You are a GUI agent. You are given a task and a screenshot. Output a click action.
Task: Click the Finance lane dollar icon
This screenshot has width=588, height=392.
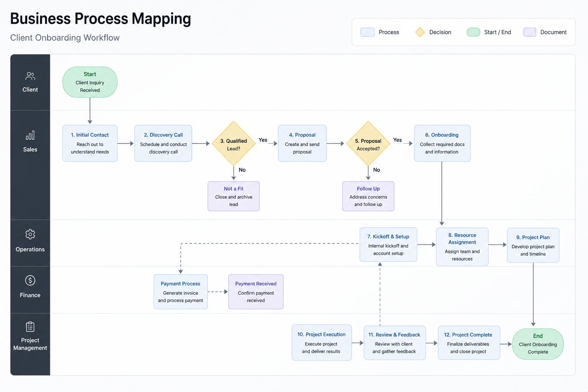[30, 281]
